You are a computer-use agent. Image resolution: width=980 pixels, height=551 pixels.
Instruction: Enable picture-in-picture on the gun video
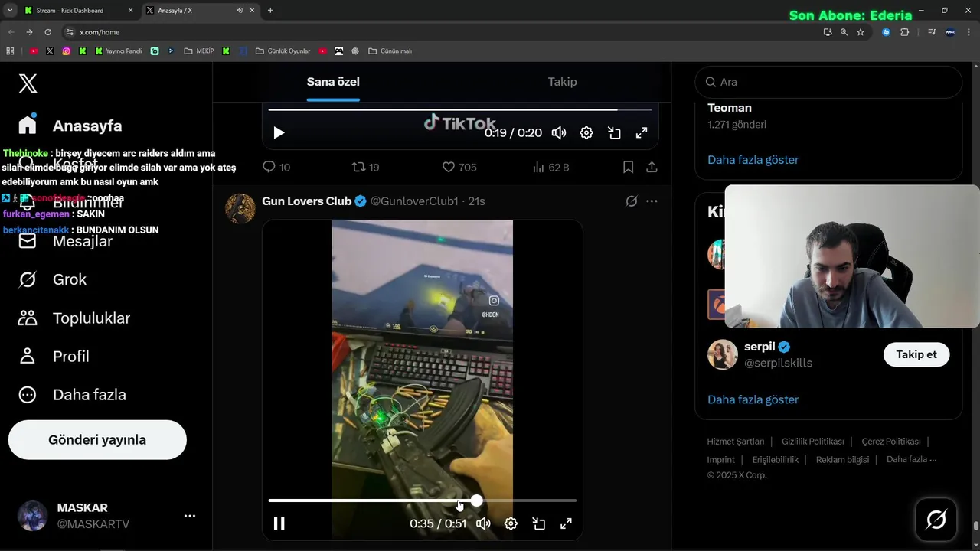(538, 523)
